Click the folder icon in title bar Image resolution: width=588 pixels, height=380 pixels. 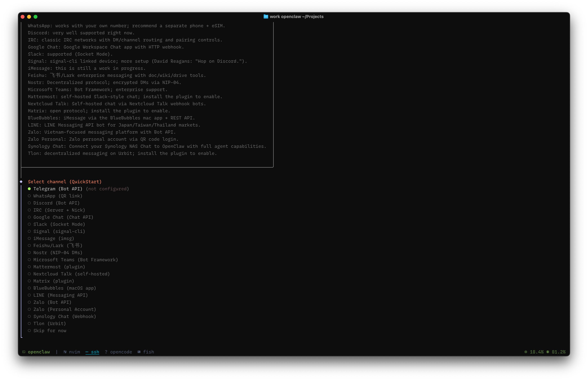pos(266,17)
